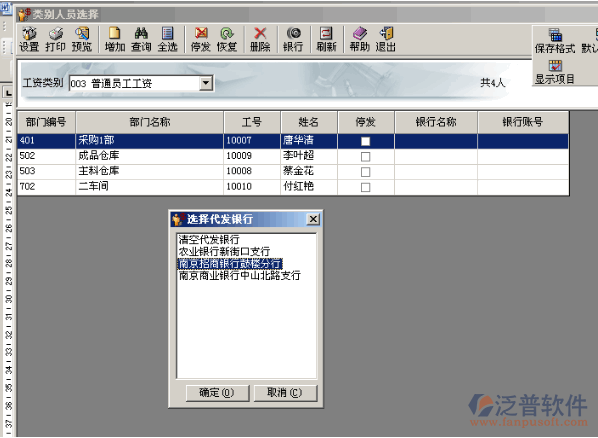Click department code 503 cell
Screen dimensions: 598x438
46,171
